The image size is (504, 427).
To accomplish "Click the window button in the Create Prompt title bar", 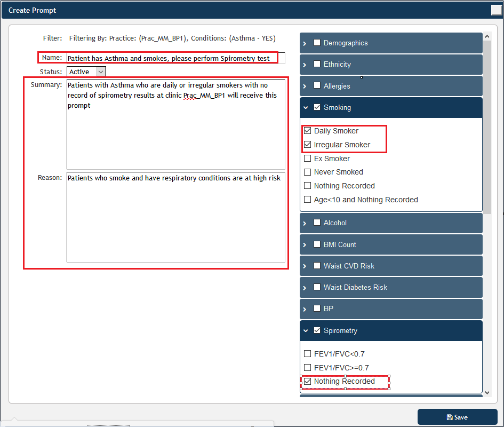I will click(497, 10).
